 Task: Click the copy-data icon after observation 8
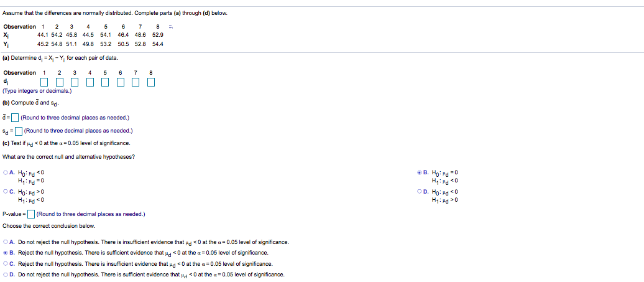coord(172,27)
